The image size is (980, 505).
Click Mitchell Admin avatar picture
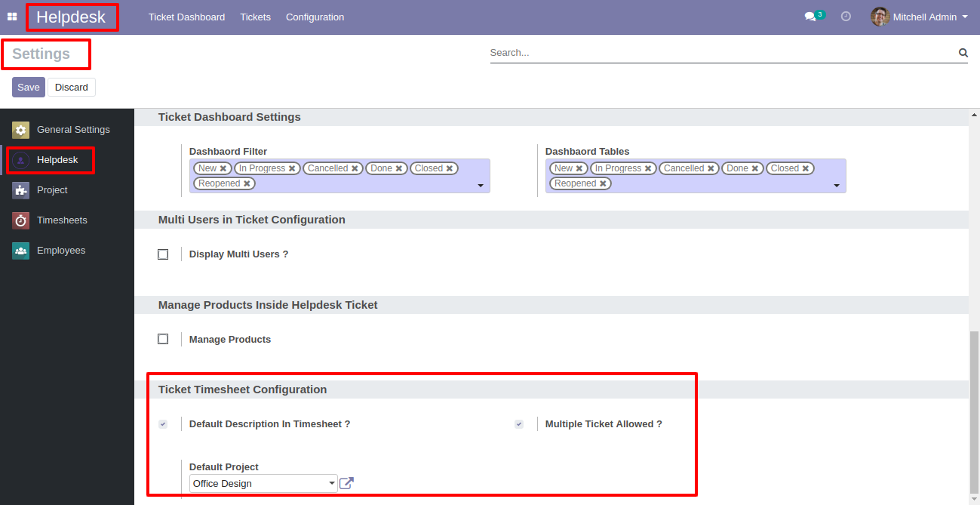click(x=880, y=17)
